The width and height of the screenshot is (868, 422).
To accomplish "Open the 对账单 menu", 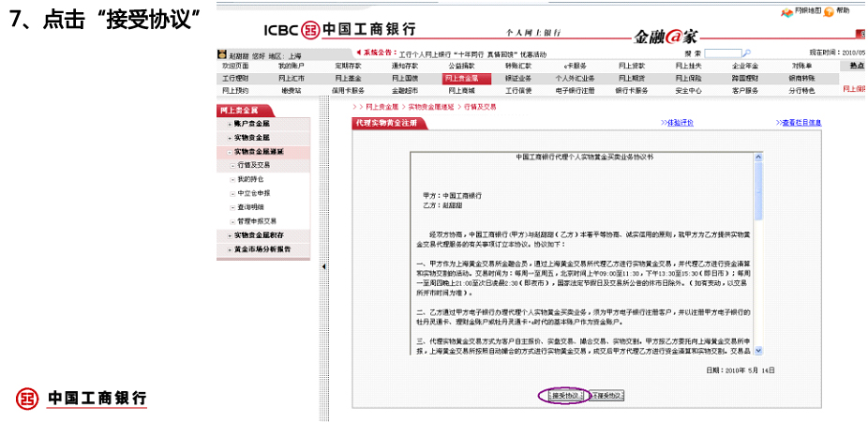I will coord(801,66).
